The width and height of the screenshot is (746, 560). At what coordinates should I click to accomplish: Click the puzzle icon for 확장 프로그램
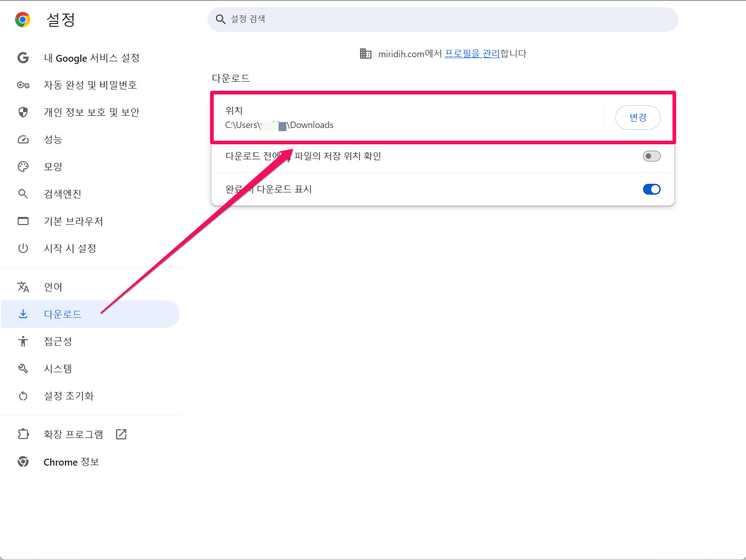[23, 434]
